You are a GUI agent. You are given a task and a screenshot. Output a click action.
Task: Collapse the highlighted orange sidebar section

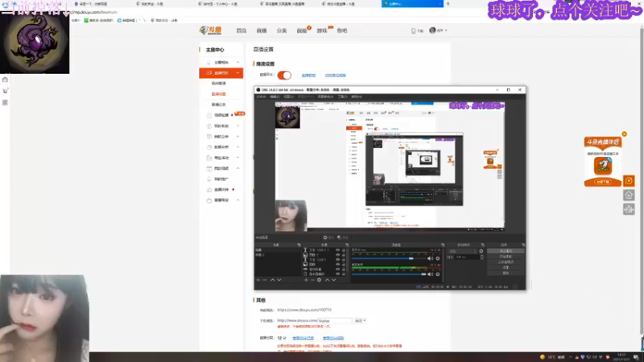221,73
